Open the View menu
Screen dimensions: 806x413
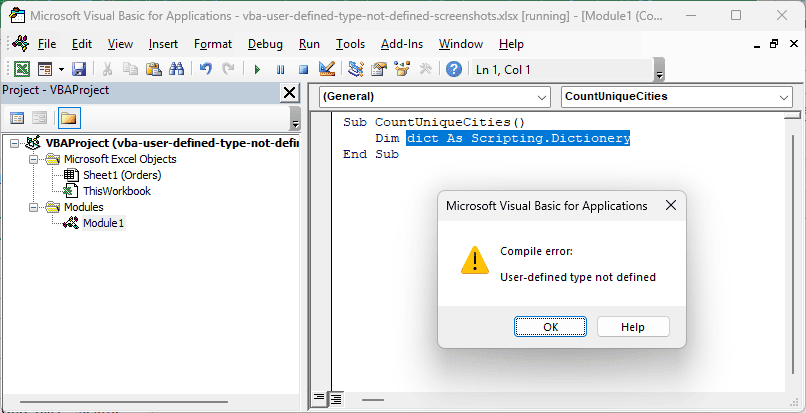(x=120, y=44)
